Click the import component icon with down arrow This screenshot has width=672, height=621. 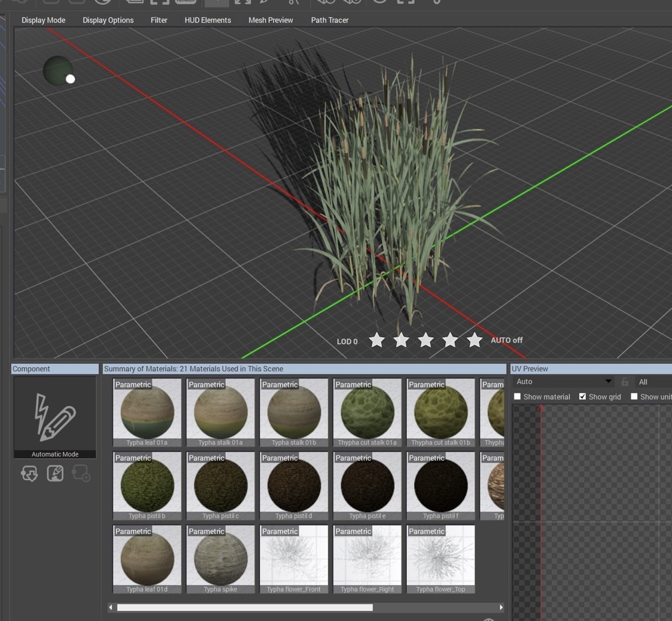[29, 473]
